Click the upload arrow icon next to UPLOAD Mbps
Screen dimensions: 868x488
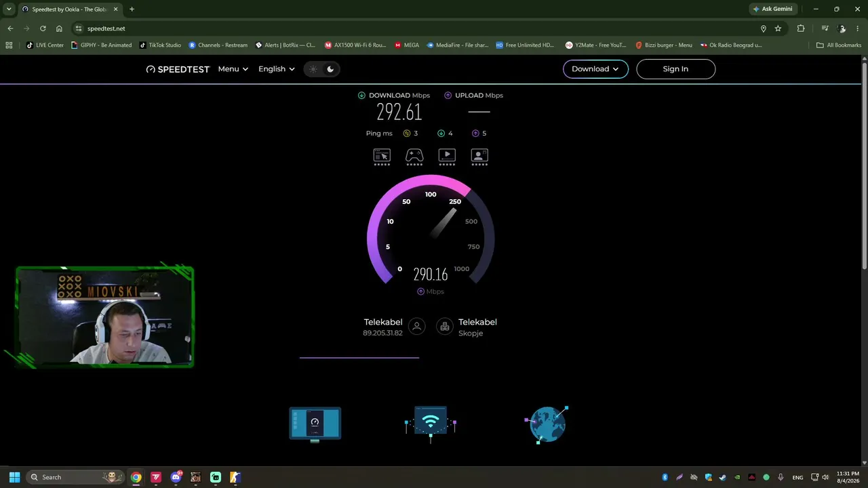[x=448, y=96]
